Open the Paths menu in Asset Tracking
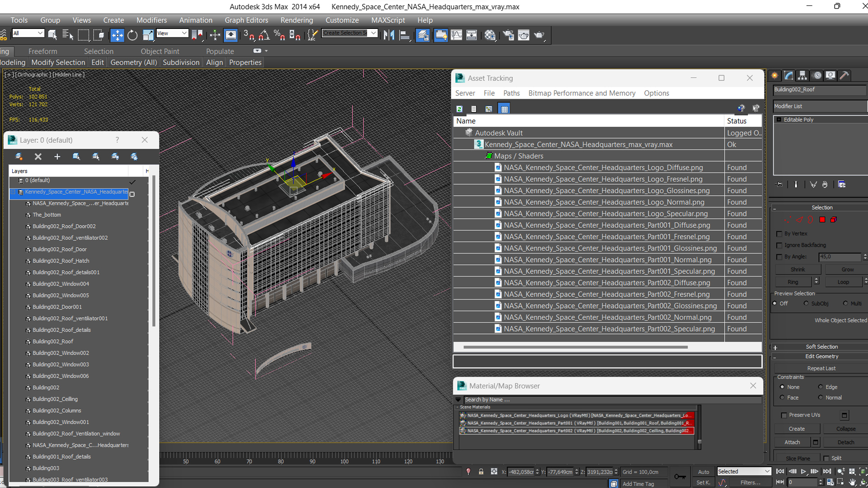This screenshot has width=868, height=488. [511, 93]
